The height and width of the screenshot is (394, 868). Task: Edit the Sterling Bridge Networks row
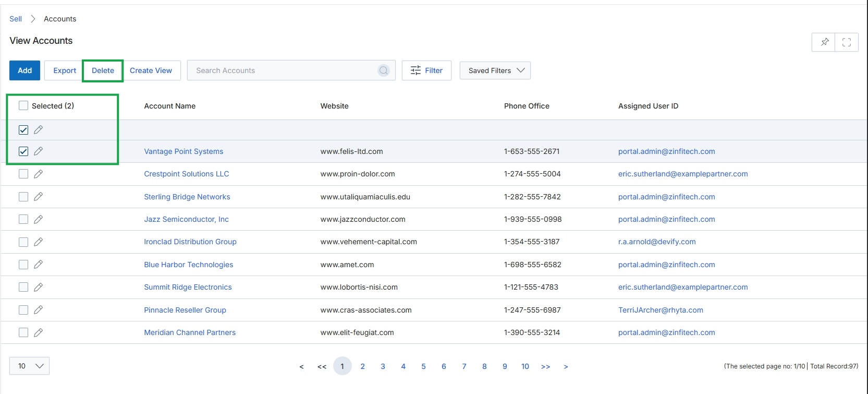[x=39, y=197]
